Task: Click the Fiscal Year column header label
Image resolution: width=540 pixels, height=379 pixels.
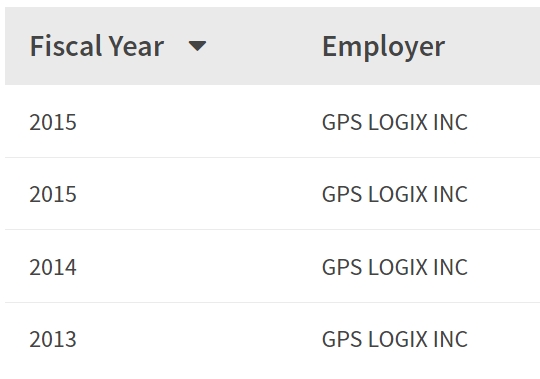Action: pos(97,46)
